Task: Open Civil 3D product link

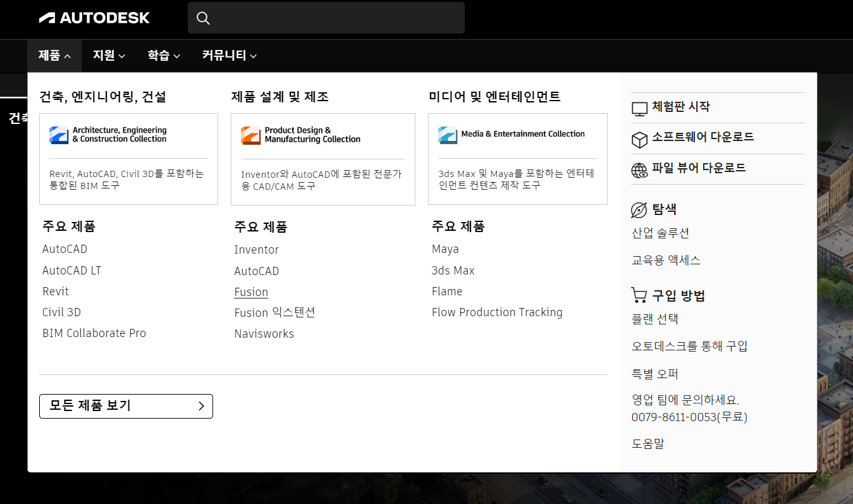Action: [61, 312]
